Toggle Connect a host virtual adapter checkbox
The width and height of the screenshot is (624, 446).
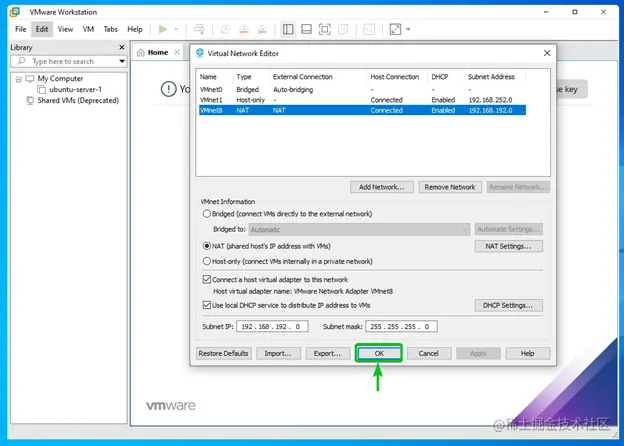point(207,279)
